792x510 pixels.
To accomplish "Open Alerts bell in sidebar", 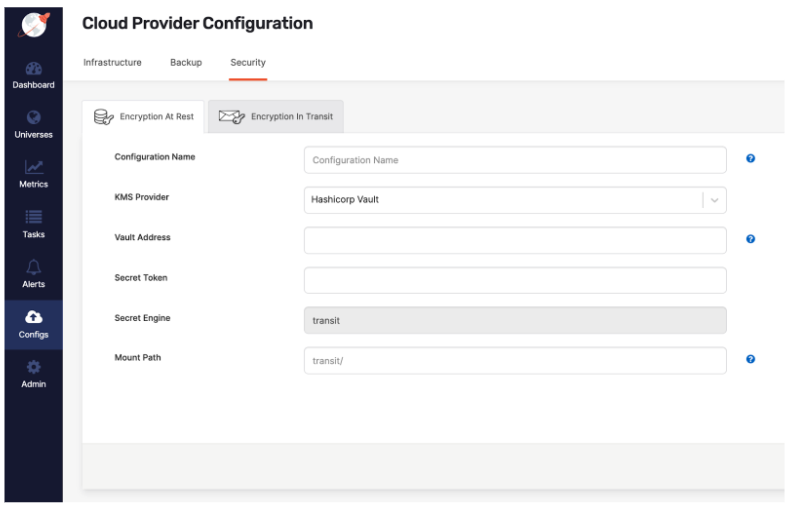I will click(x=33, y=267).
